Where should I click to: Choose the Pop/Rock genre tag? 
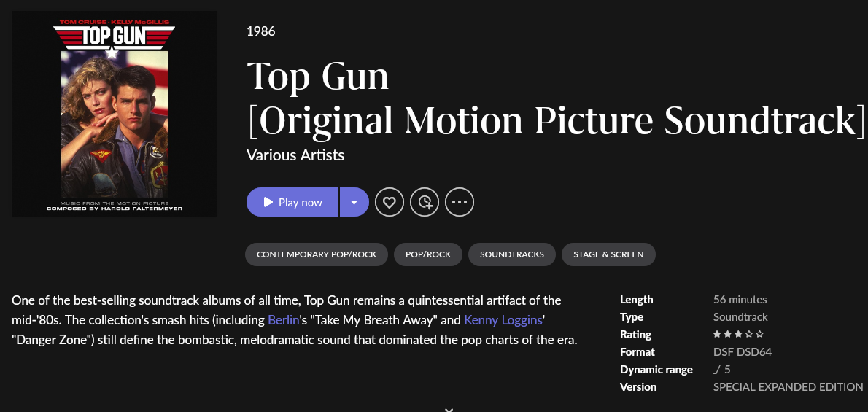(428, 254)
